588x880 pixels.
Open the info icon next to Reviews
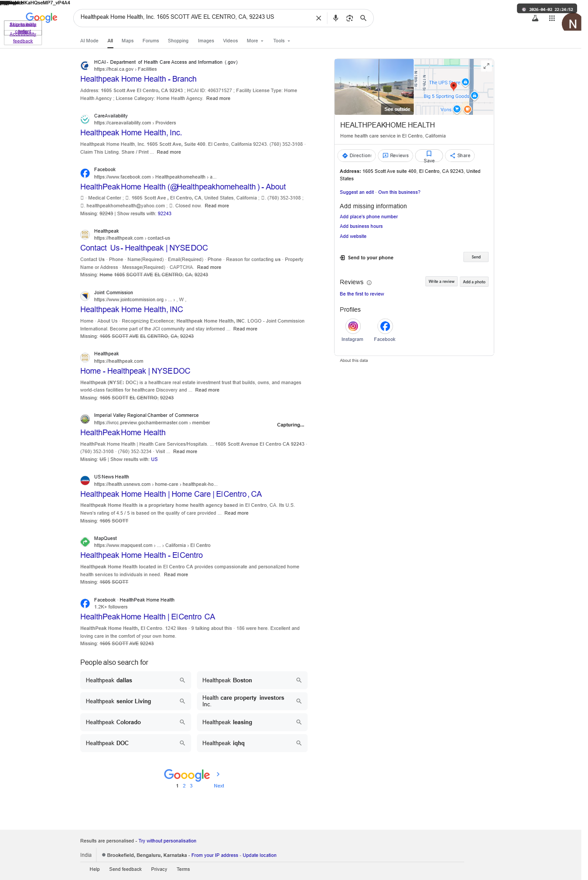pyautogui.click(x=369, y=282)
